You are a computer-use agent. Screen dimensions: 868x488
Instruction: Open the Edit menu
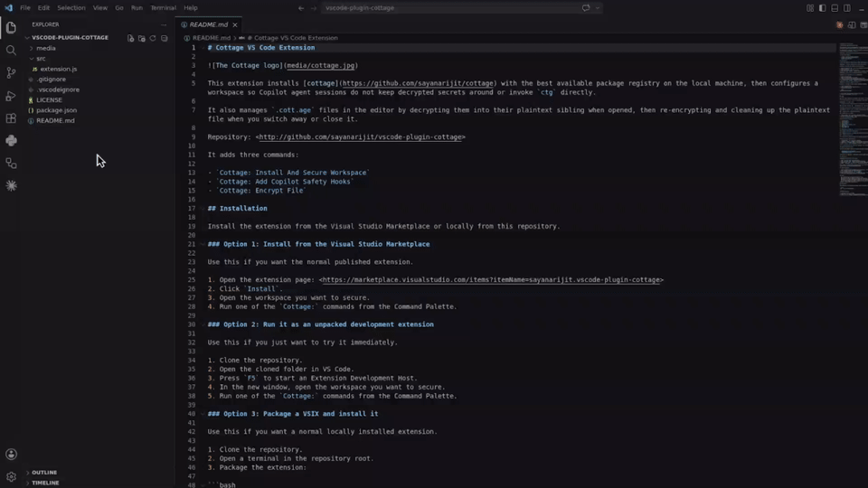pyautogui.click(x=43, y=8)
